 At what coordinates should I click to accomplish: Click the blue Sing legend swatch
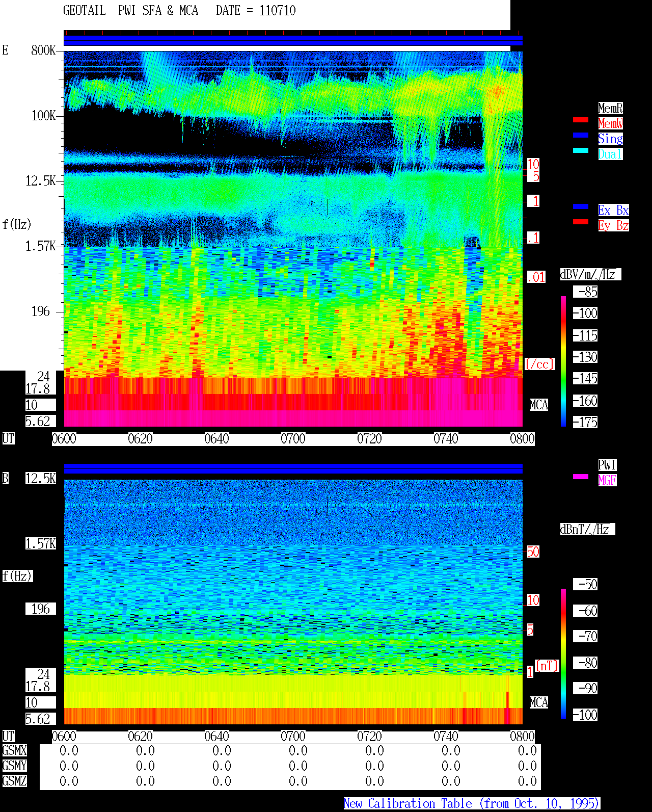tap(581, 135)
